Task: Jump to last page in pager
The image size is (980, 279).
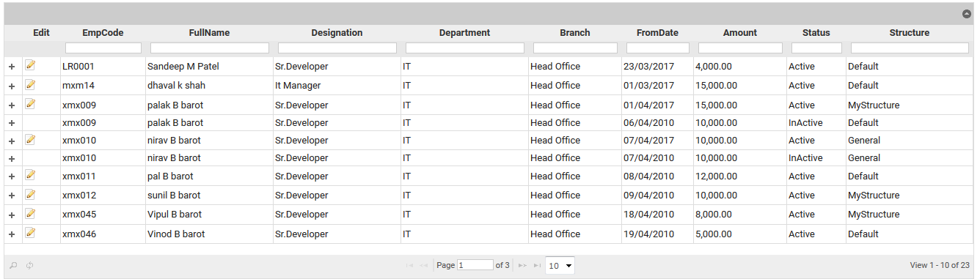Action: point(538,265)
